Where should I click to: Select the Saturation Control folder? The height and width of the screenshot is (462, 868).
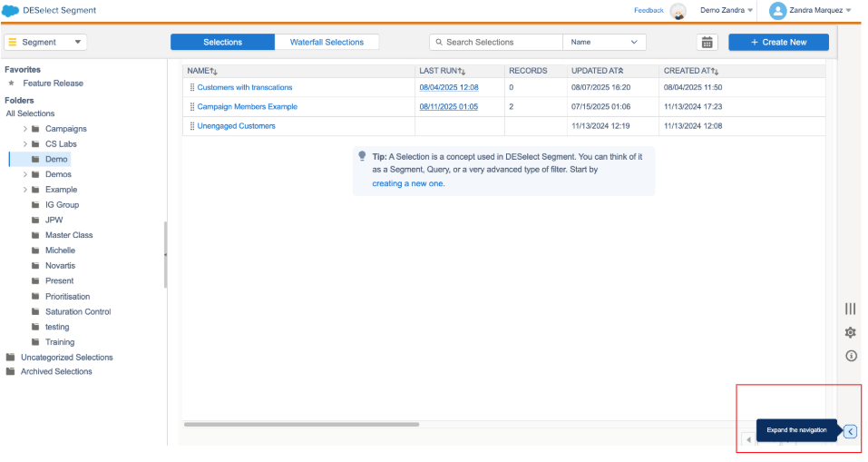tap(78, 312)
